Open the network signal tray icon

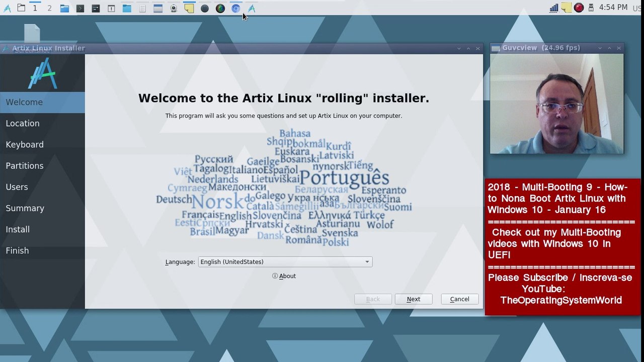click(553, 8)
